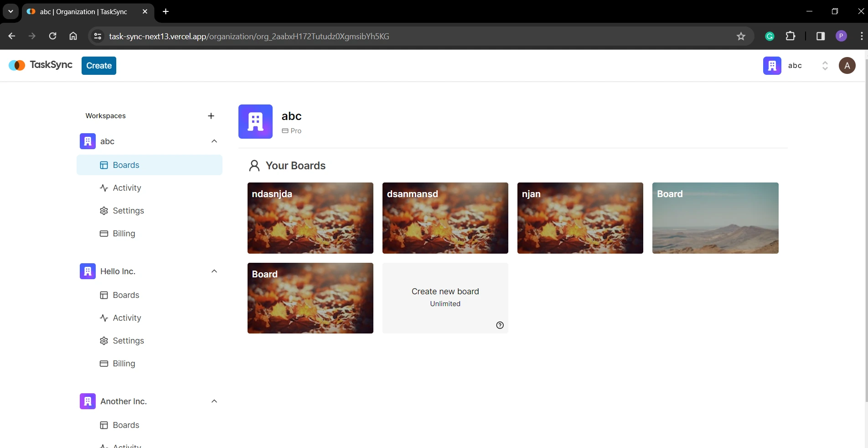Open the help question-mark icon on Create new board
868x448 pixels.
[499, 325]
